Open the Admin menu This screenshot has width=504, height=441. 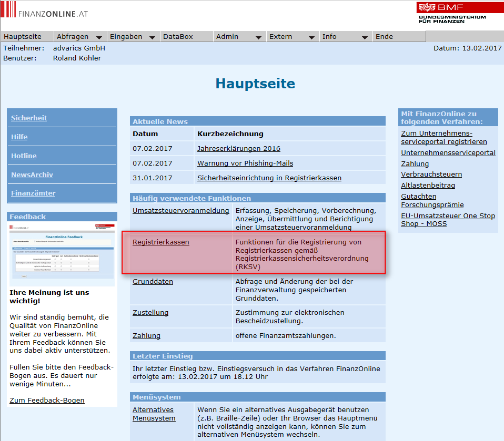[227, 37]
